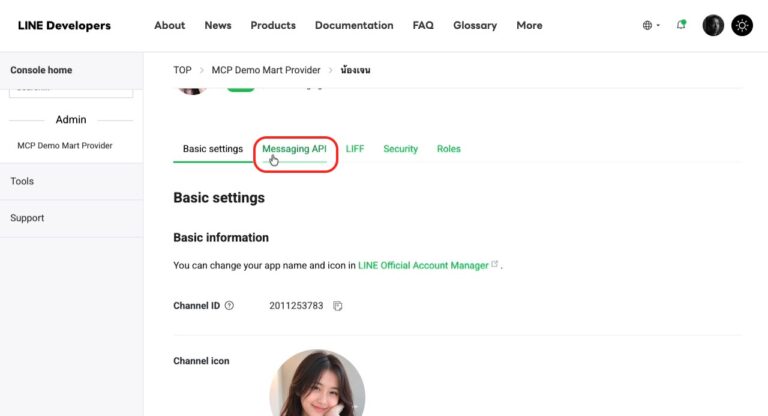The width and height of the screenshot is (768, 416).
Task: Copy the Channel ID value
Action: 337,306
